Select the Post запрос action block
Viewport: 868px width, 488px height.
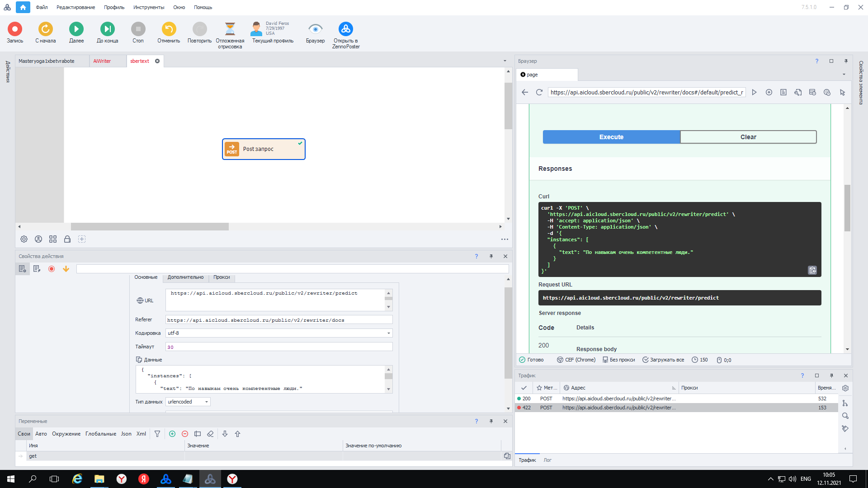pyautogui.click(x=264, y=149)
